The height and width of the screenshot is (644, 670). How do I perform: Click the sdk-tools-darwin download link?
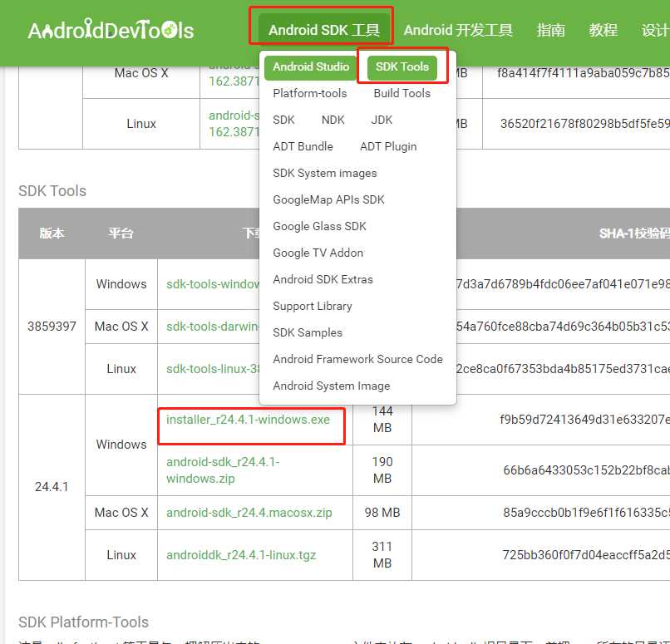coord(212,327)
